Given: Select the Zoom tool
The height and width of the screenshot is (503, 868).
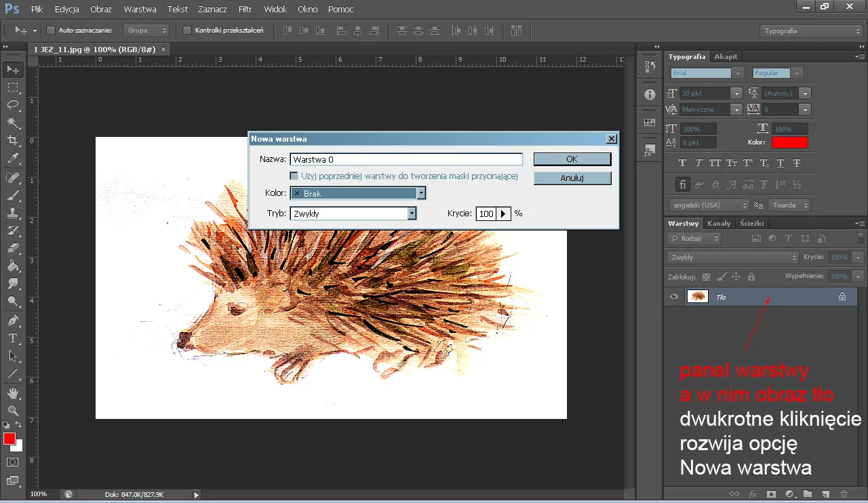Looking at the screenshot, I should click(14, 411).
